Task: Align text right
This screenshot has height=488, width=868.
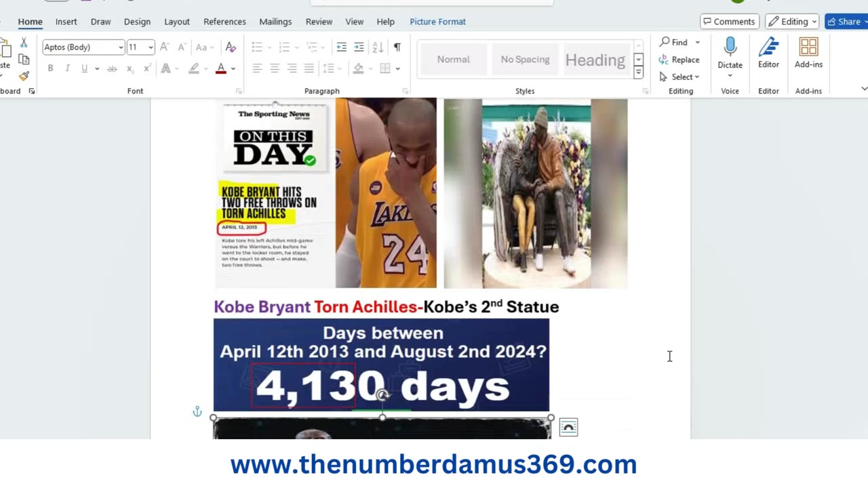Action: (x=292, y=68)
